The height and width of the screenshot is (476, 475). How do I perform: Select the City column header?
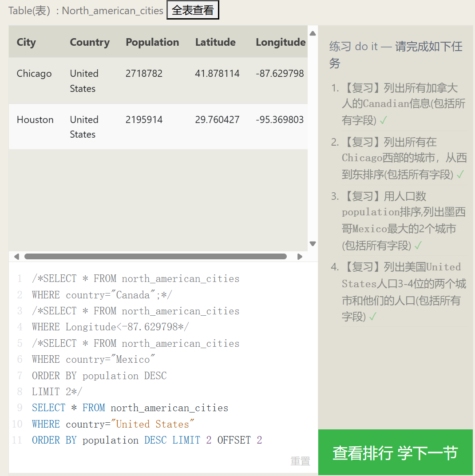click(26, 42)
